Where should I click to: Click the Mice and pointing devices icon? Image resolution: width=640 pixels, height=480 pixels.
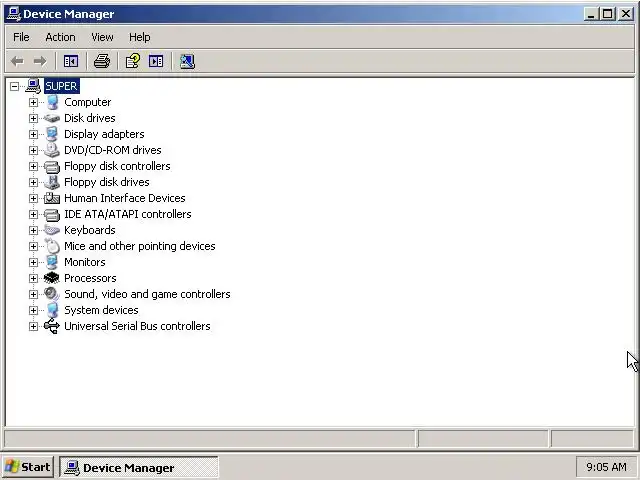click(52, 246)
